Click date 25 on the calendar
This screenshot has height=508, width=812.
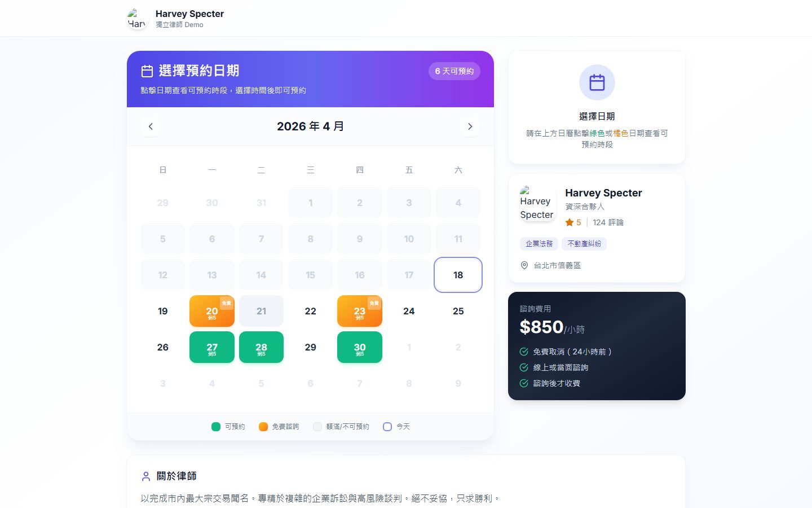(458, 311)
